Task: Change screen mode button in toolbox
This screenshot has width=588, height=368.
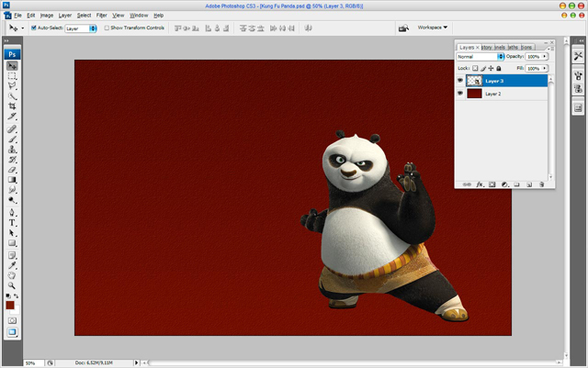Action: tap(12, 332)
